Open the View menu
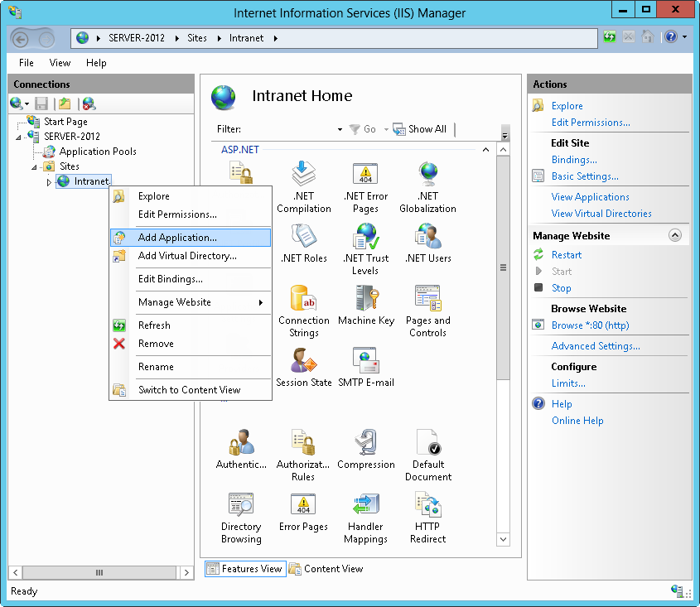Viewport: 700px width, 607px height. click(x=60, y=63)
